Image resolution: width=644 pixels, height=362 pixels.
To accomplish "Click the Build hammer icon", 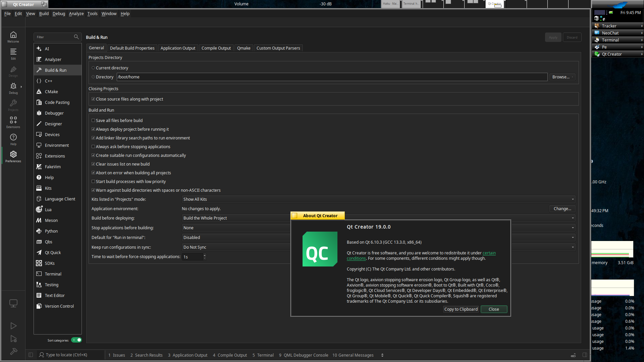I will (13, 351).
